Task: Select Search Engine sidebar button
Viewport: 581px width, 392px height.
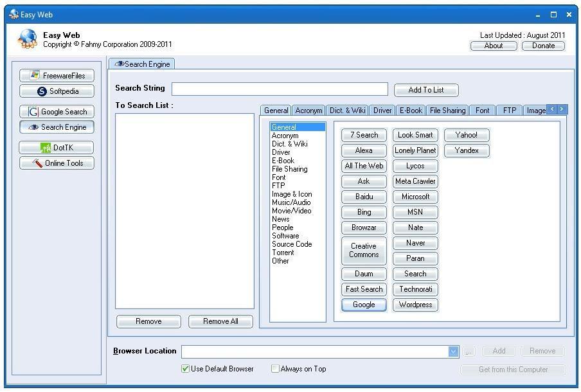Action: pyautogui.click(x=57, y=127)
